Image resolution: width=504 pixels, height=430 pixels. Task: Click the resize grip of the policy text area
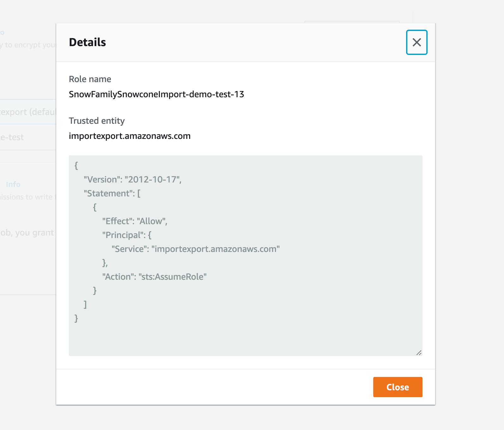(x=419, y=353)
